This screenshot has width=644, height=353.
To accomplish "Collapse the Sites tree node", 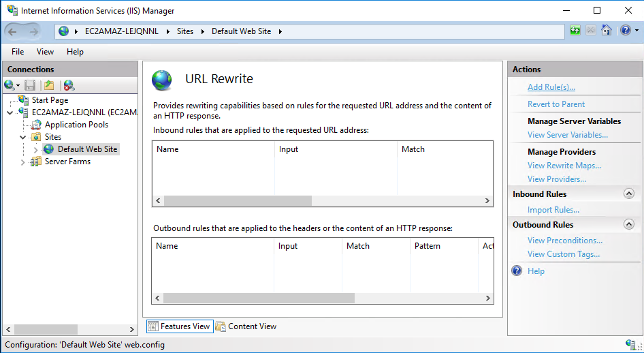I will point(22,137).
